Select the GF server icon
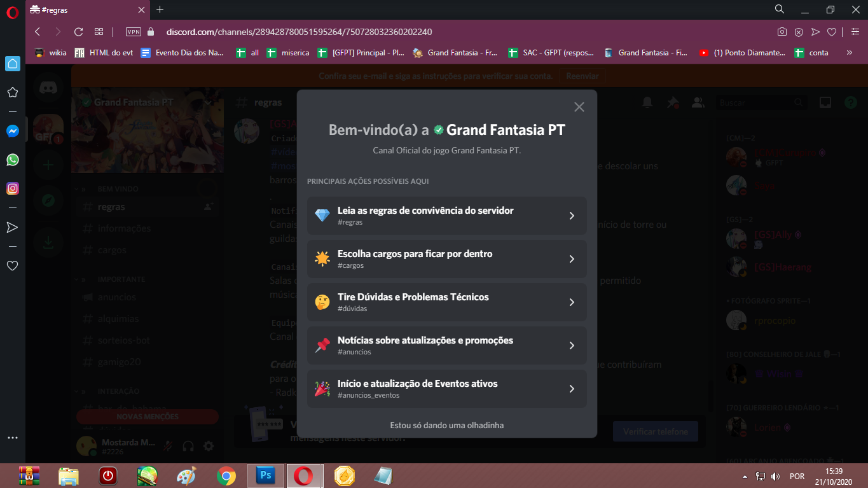The width and height of the screenshot is (868, 488). click(x=48, y=130)
